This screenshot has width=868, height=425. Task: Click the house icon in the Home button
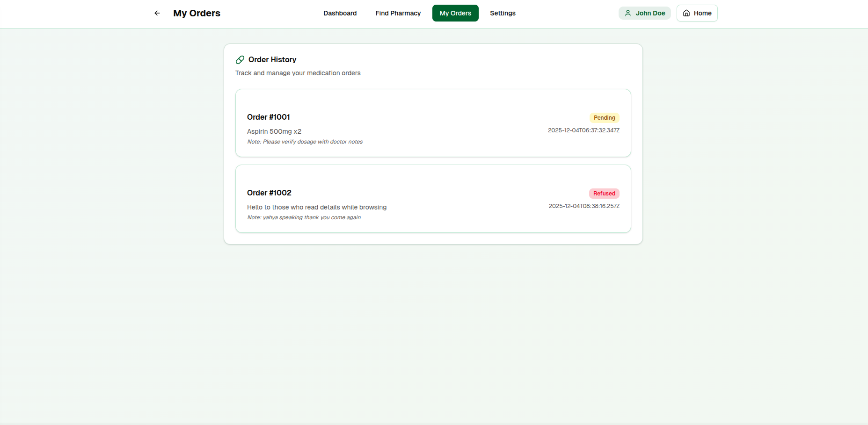(686, 13)
